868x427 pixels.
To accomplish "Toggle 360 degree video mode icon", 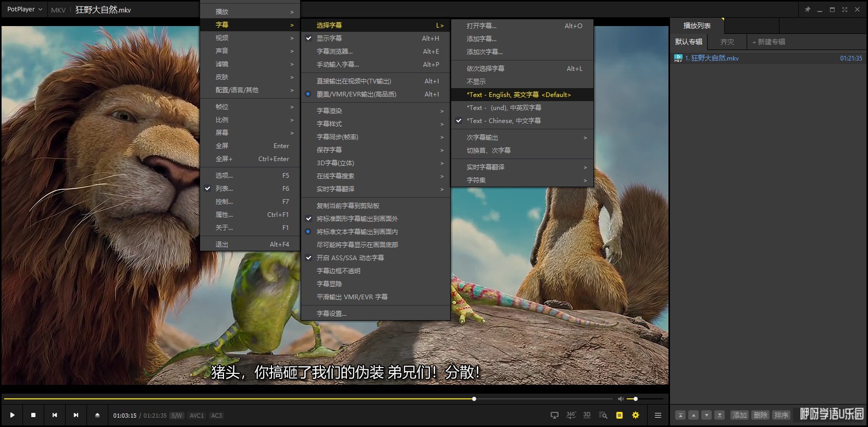I will (x=571, y=415).
